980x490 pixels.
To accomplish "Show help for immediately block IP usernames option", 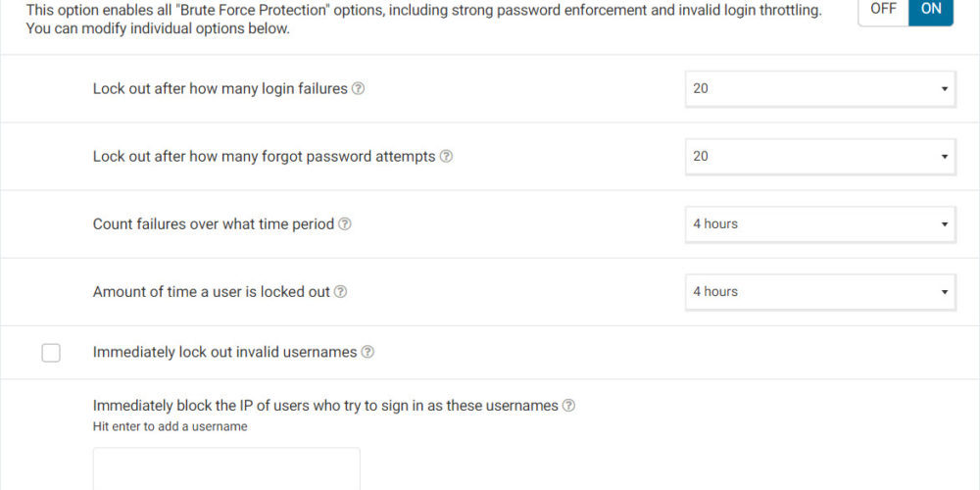I will (568, 406).
